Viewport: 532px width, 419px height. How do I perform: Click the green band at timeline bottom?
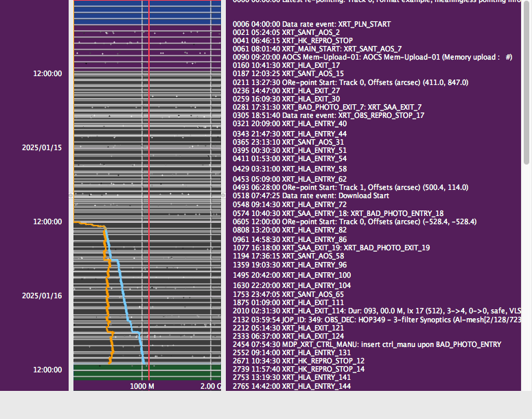147,371
